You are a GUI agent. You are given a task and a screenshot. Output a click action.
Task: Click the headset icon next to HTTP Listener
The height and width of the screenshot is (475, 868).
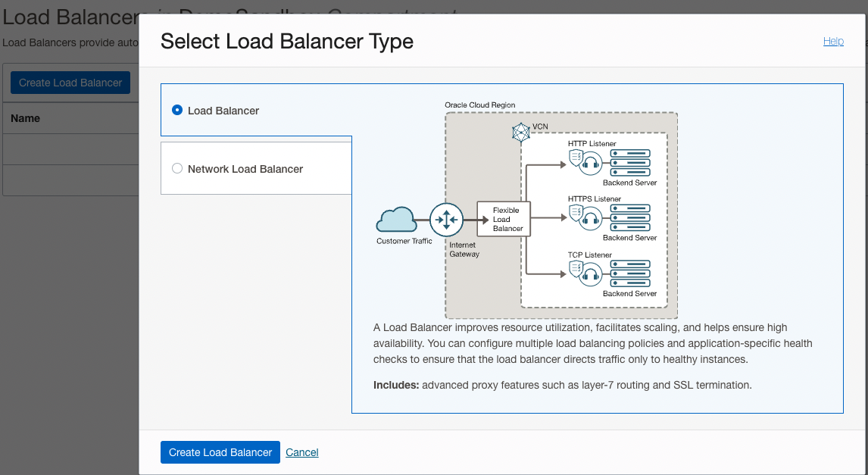point(591,162)
